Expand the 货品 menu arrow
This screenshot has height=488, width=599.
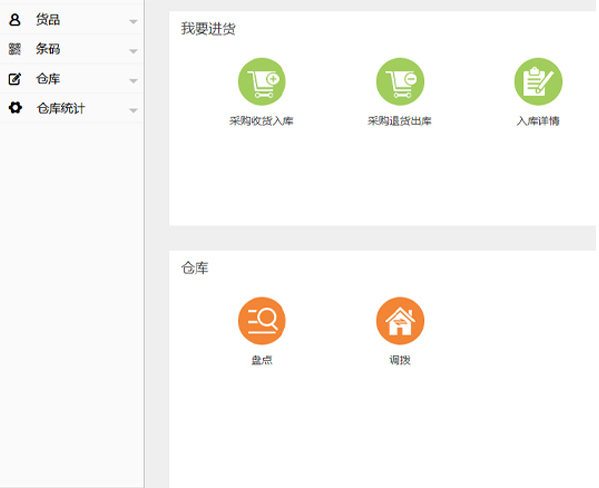click(133, 22)
